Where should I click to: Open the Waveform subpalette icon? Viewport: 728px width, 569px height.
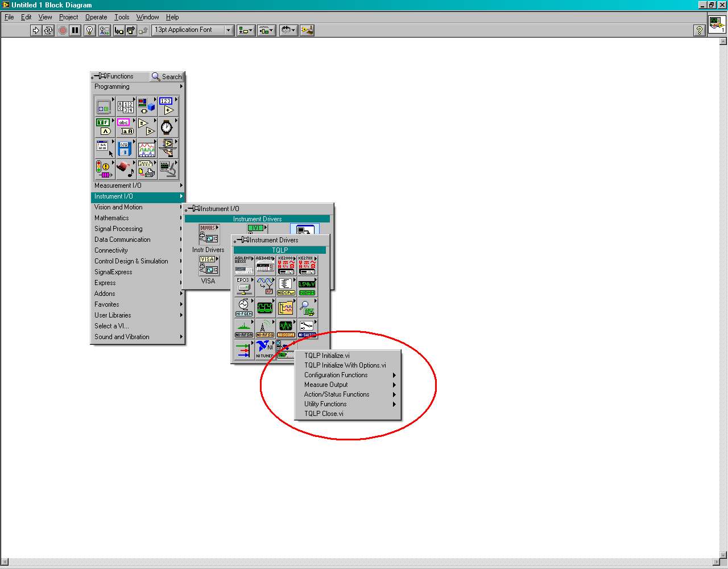(146, 149)
